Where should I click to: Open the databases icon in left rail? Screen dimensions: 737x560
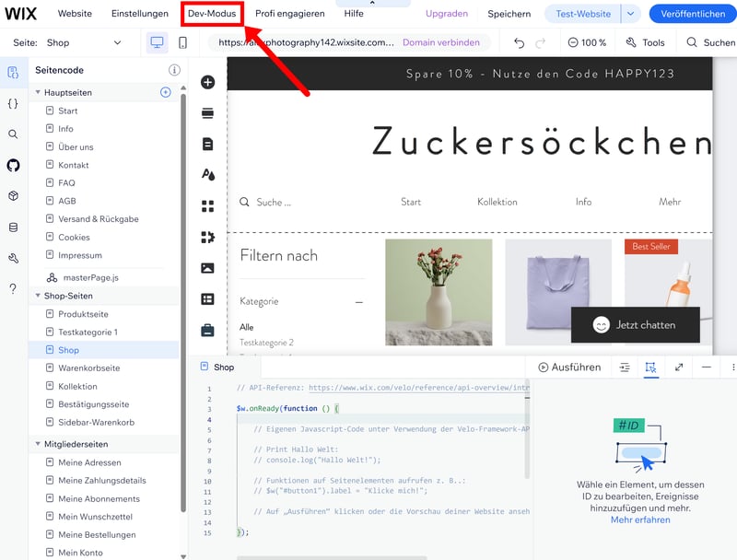13,227
